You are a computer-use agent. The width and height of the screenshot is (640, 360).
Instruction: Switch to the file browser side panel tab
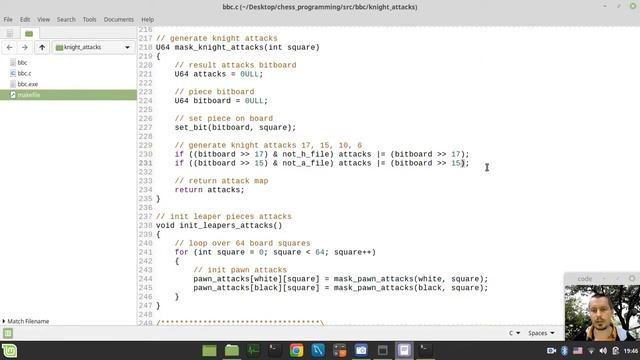tap(29, 33)
